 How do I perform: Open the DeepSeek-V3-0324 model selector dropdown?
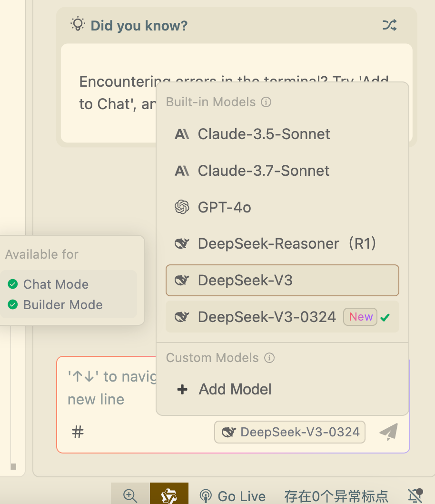(290, 432)
